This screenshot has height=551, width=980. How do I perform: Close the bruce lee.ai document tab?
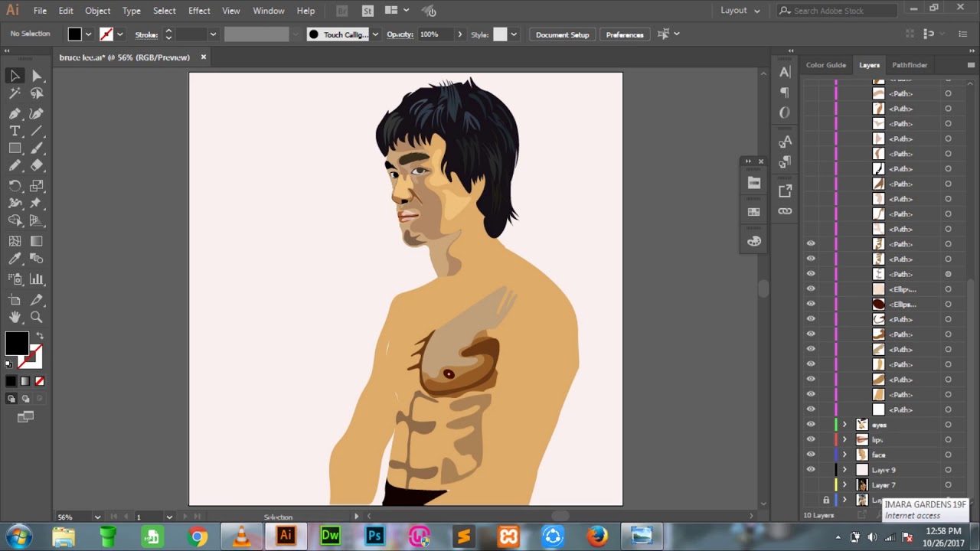(x=204, y=57)
